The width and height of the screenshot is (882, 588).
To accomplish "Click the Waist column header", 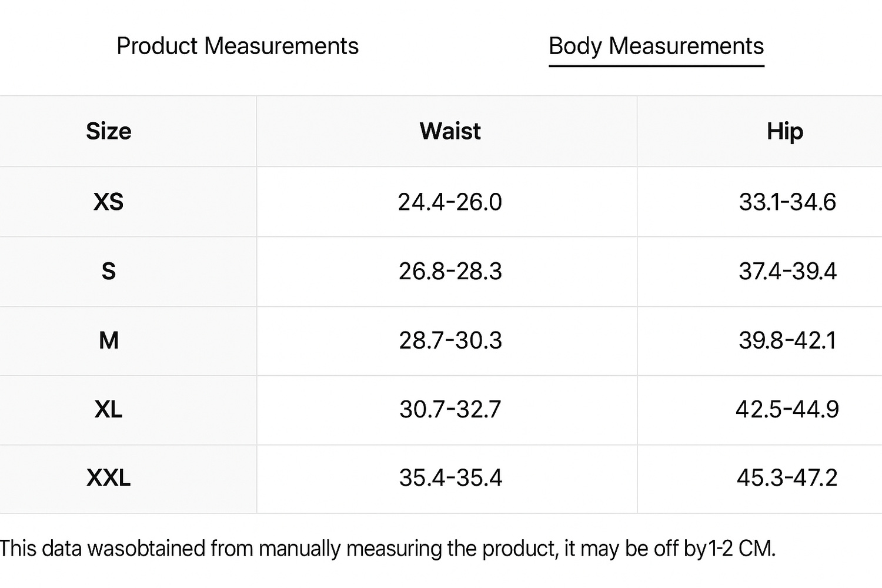I will tap(450, 131).
